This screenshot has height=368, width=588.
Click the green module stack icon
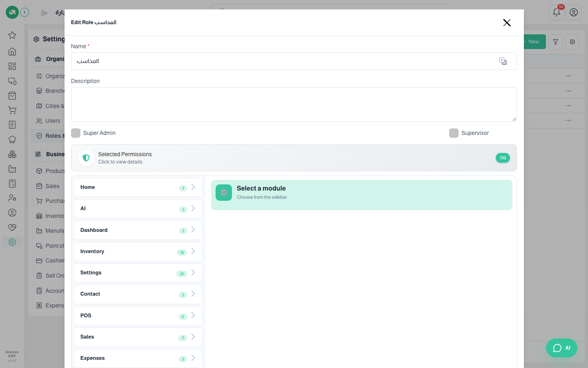point(224,193)
